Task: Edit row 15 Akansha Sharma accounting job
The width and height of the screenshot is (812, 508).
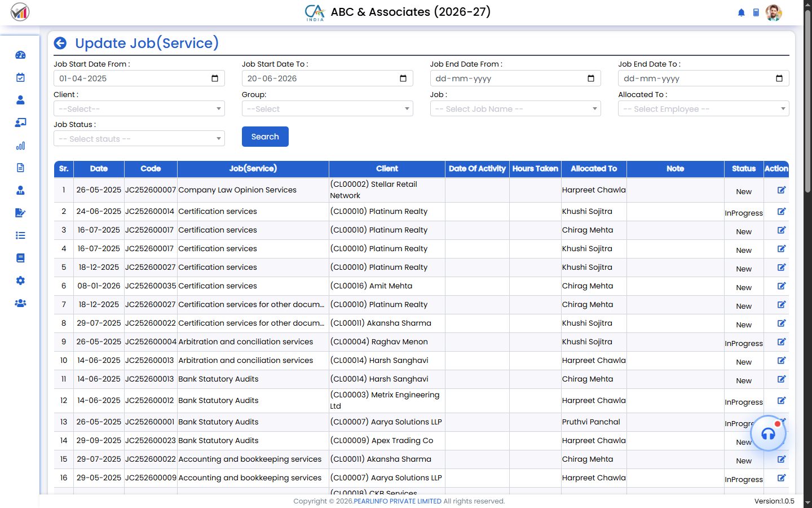Action: (x=782, y=459)
